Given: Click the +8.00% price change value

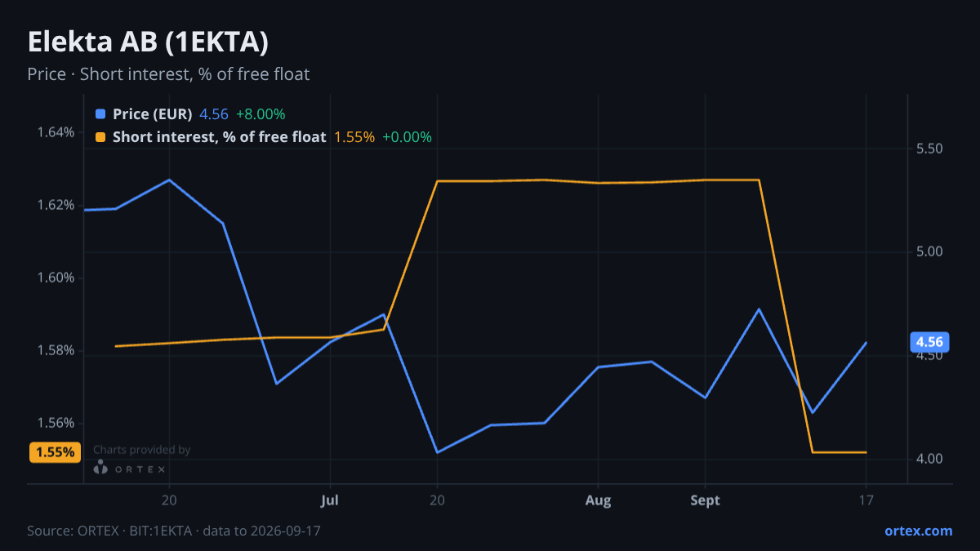Looking at the screenshot, I should 261,114.
